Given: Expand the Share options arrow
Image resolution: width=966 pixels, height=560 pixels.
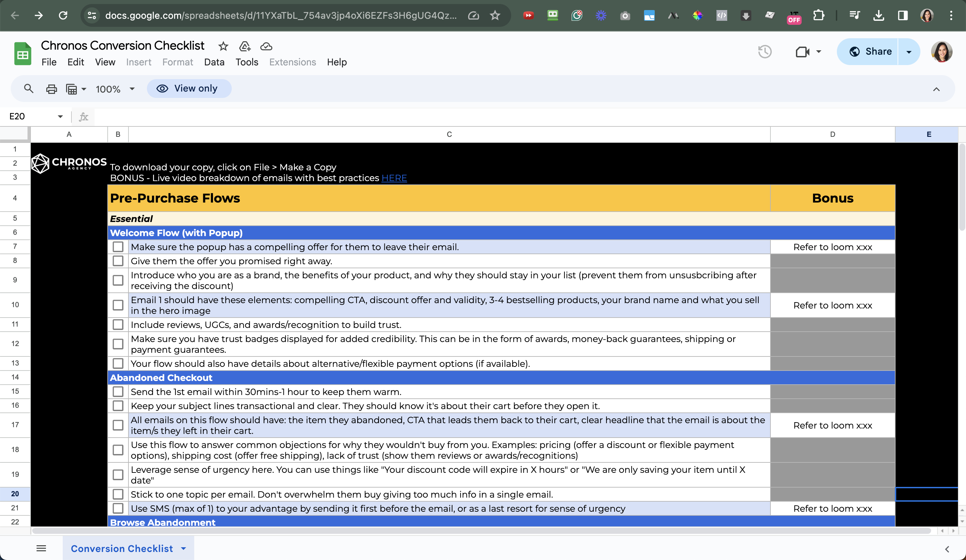Looking at the screenshot, I should pos(909,51).
